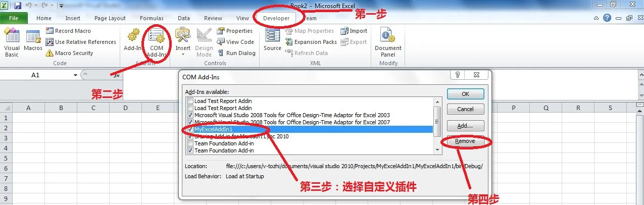
Task: Click the View Code button
Action: (x=235, y=42)
